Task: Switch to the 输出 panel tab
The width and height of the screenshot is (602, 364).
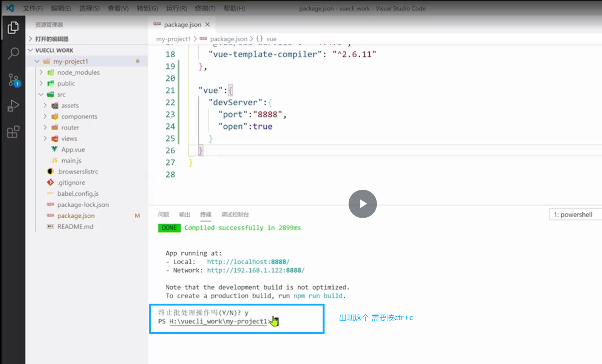Action: tap(185, 215)
